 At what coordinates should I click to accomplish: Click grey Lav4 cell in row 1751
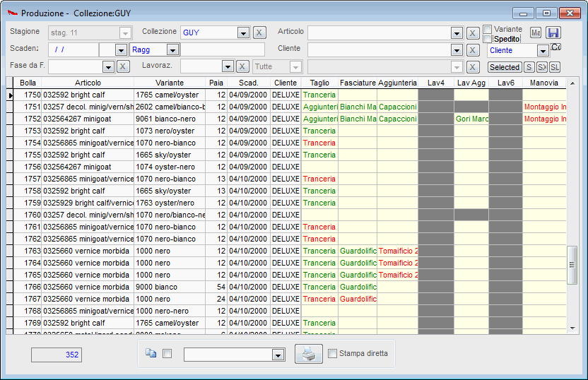[x=436, y=107]
